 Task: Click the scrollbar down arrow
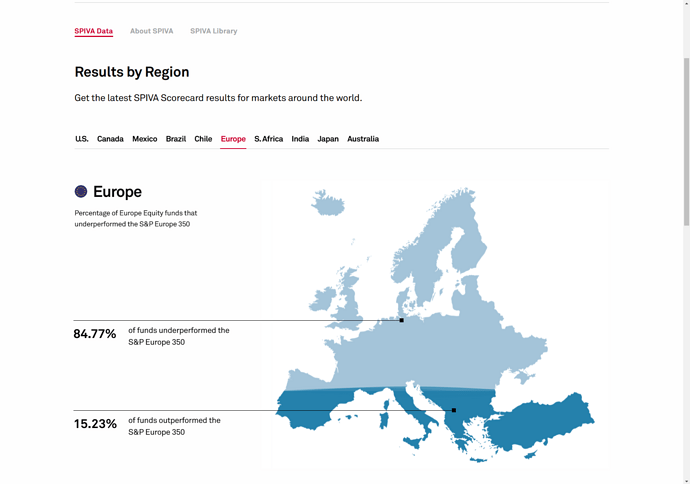click(x=685, y=478)
